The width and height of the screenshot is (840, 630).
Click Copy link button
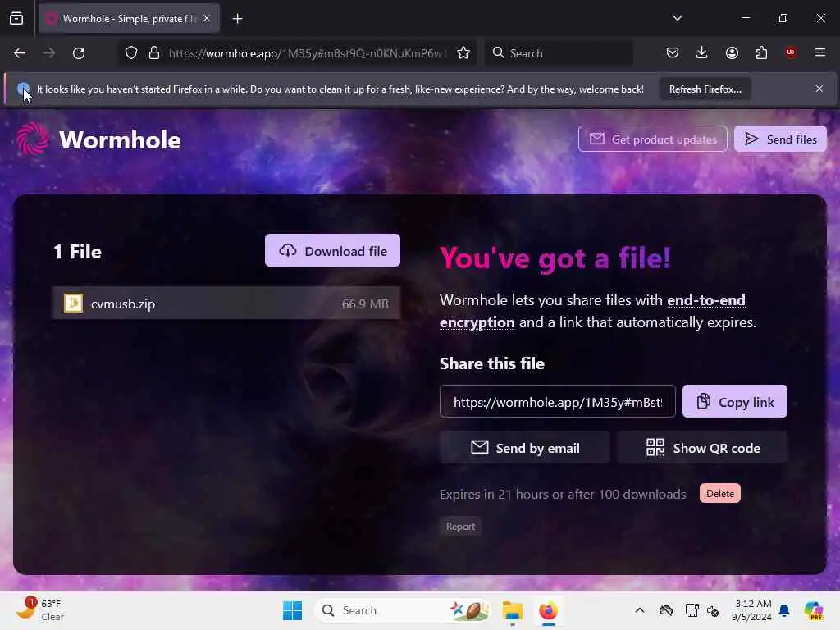[734, 402]
